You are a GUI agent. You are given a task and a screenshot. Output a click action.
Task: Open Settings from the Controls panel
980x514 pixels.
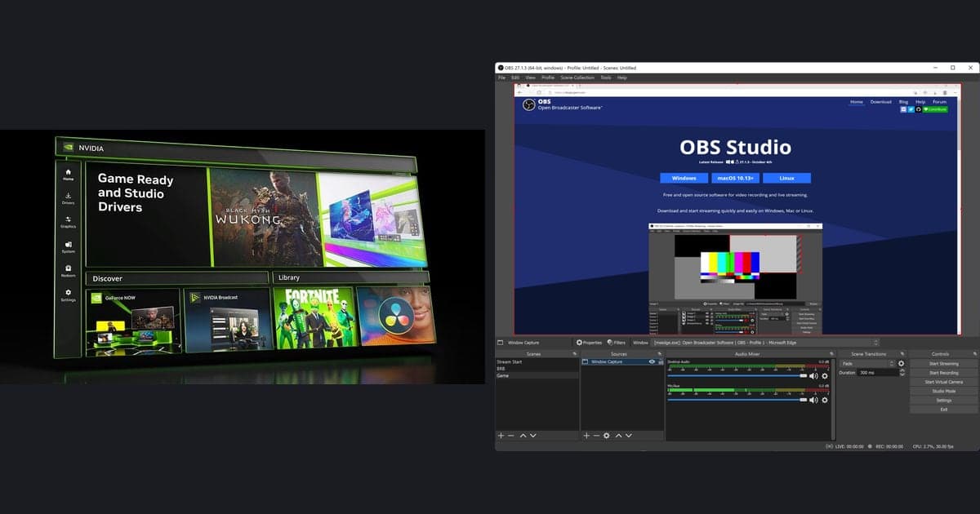(x=944, y=401)
